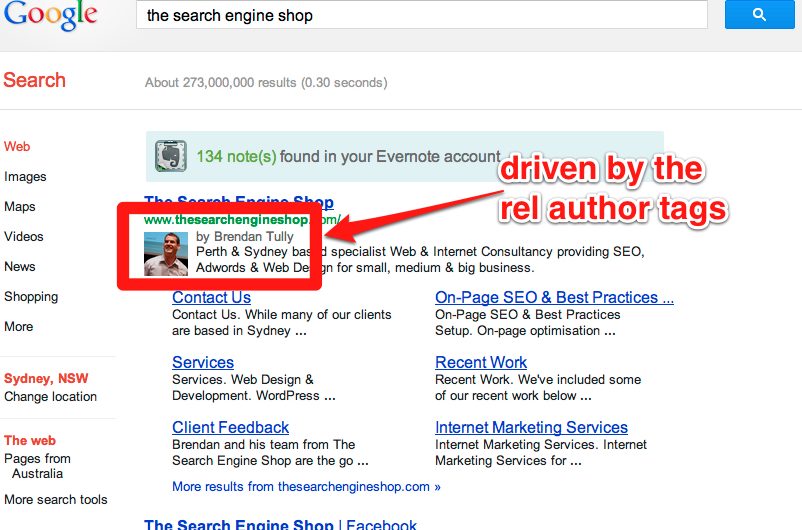This screenshot has width=802, height=530.
Task: Focus the search query input box
Action: pyautogui.click(x=422, y=15)
